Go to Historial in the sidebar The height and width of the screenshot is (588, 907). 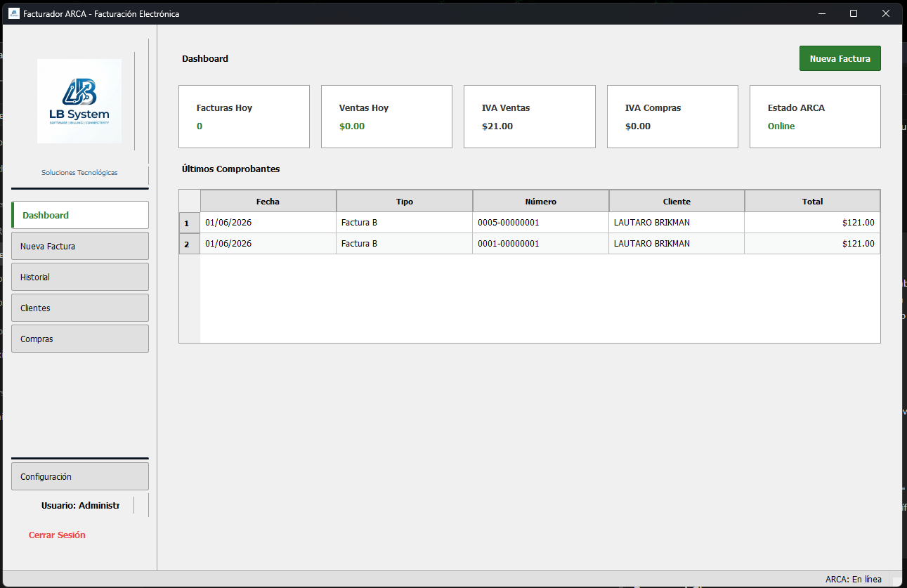pyautogui.click(x=80, y=277)
